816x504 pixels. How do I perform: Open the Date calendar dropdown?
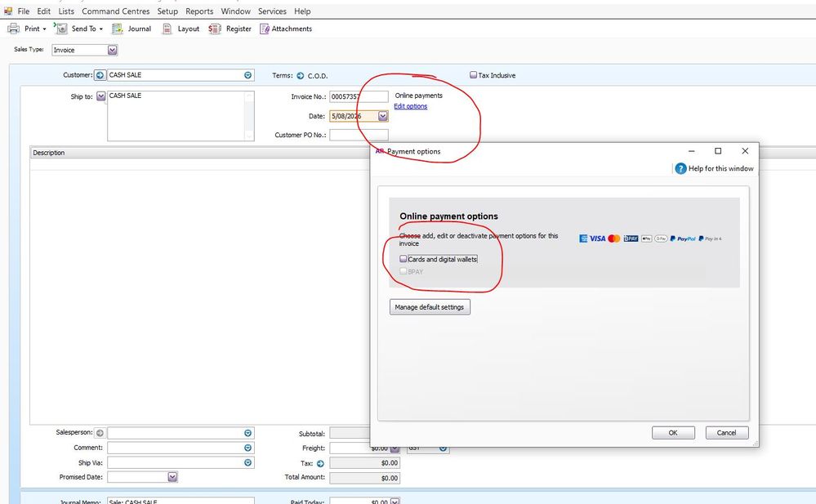383,116
